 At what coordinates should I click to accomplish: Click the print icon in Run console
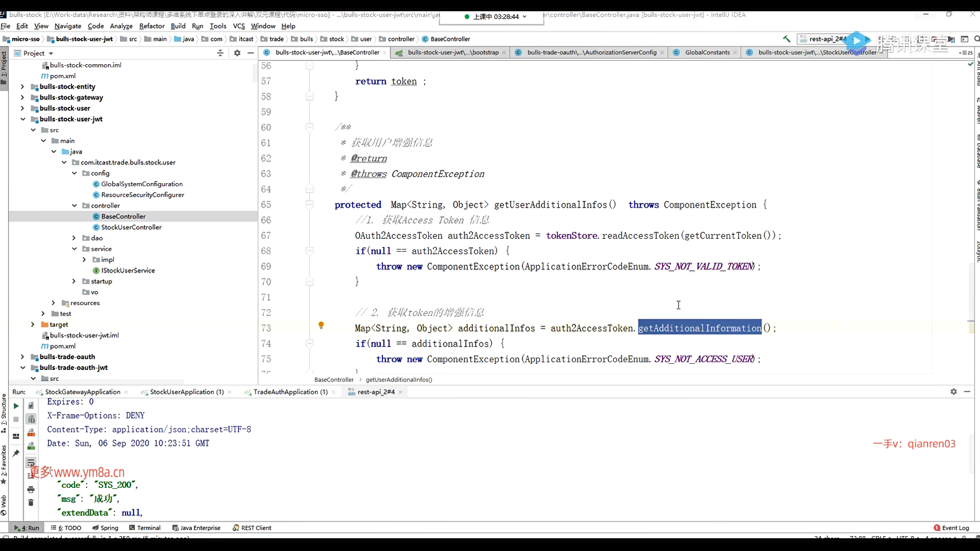pyautogui.click(x=31, y=489)
